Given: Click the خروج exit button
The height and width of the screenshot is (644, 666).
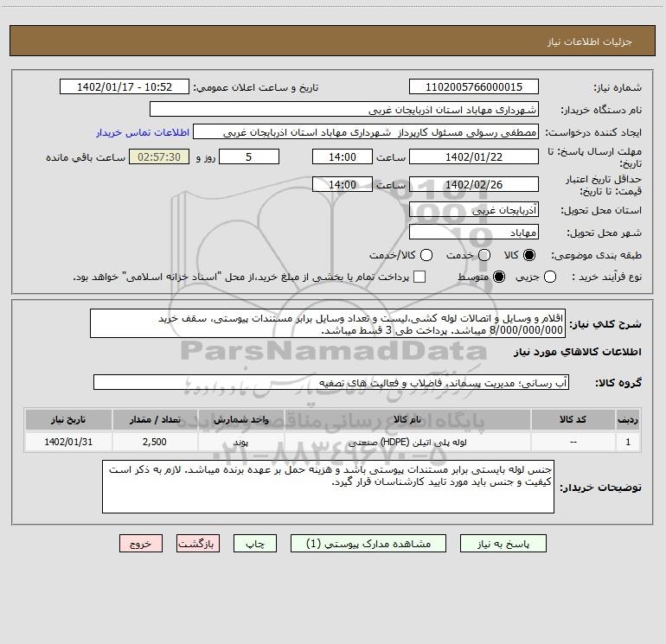Looking at the screenshot, I should click(141, 544).
